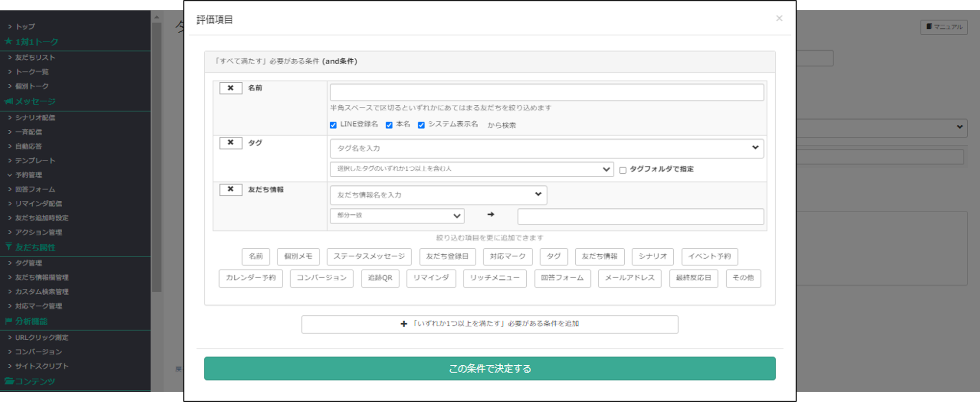Add the リッチメニュー filter item
The width and height of the screenshot is (980, 402).
[494, 278]
